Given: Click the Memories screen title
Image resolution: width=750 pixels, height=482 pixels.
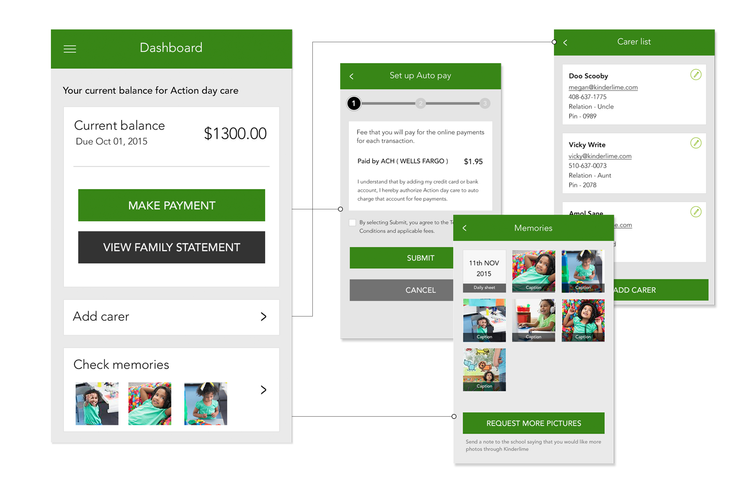Looking at the screenshot, I should 533,228.
